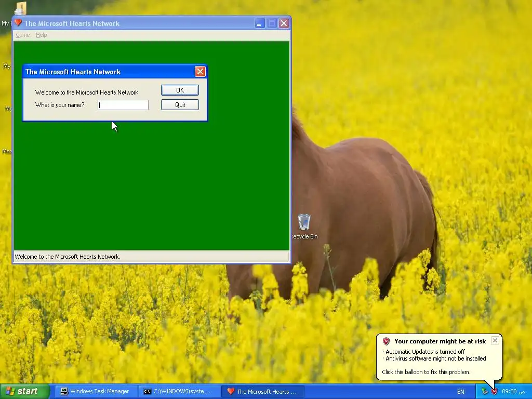This screenshot has width=532, height=399.
Task: Click the EN language indicator
Action: point(461,392)
